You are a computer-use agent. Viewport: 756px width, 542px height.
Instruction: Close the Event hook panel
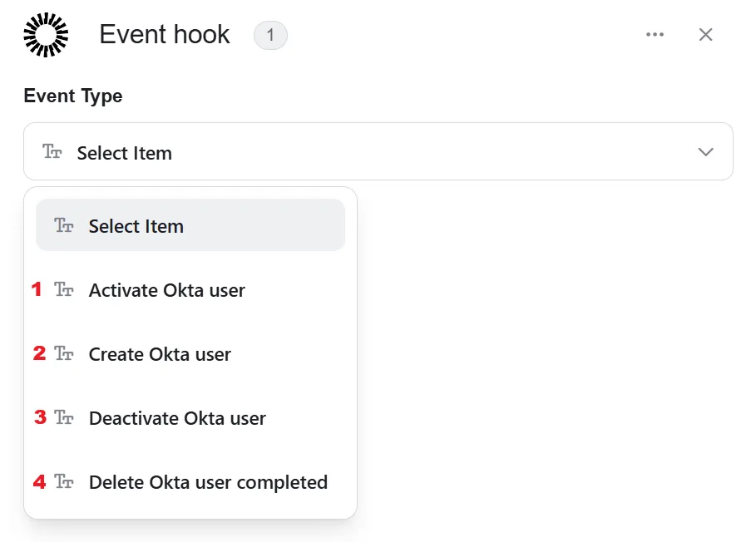pyautogui.click(x=705, y=35)
